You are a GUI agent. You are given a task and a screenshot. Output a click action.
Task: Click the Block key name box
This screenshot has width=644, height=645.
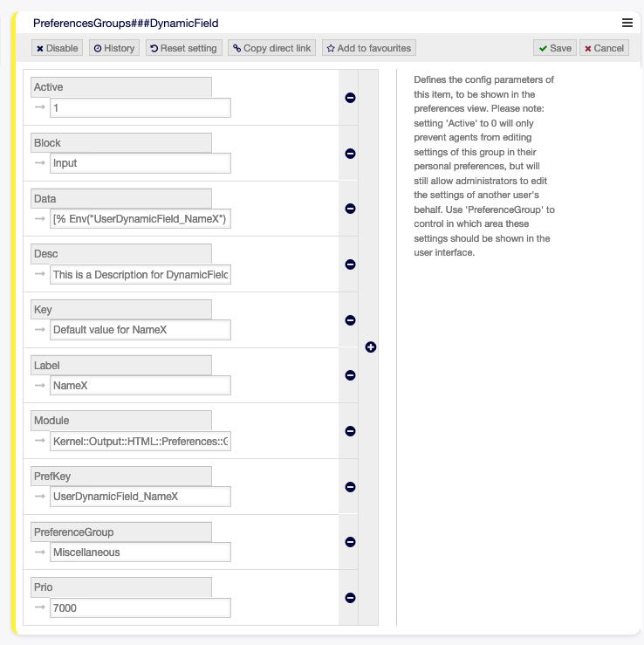coord(121,143)
